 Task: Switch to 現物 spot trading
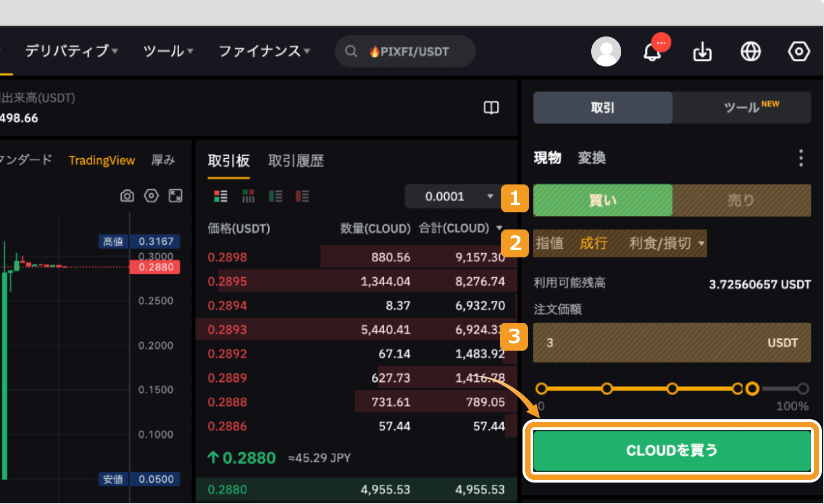click(x=547, y=158)
